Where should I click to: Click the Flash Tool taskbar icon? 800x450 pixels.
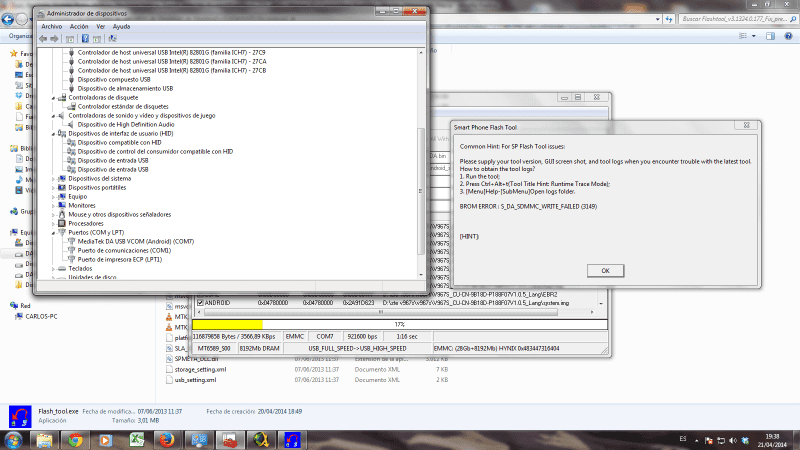click(292, 440)
